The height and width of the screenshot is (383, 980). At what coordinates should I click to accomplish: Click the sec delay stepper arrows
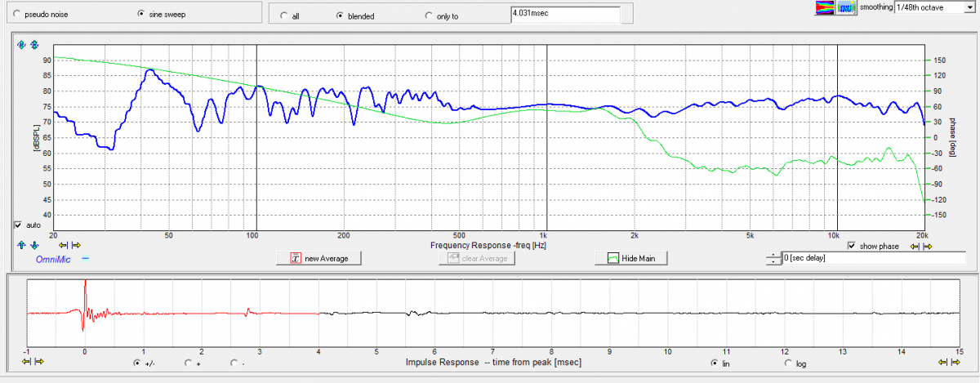[x=774, y=259]
